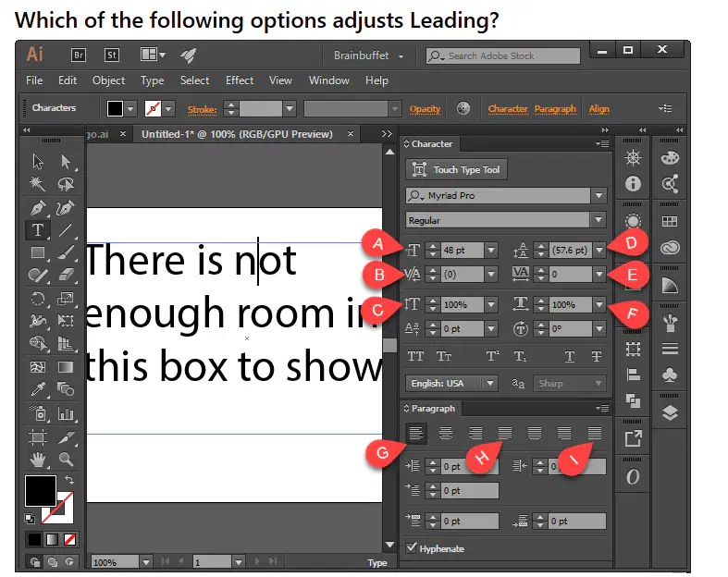Image resolution: width=728 pixels, height=577 pixels.
Task: Open the Swatches panel icon
Action: pos(670,221)
